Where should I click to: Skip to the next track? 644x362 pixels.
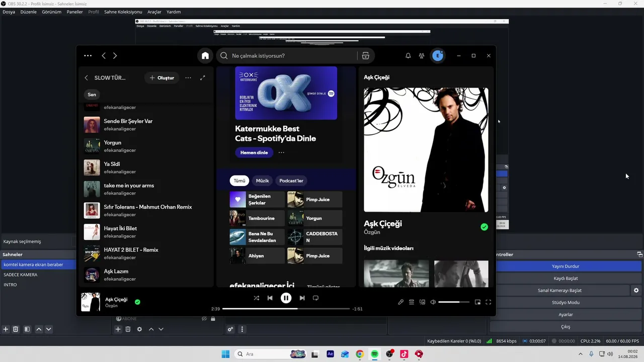pos(302,298)
